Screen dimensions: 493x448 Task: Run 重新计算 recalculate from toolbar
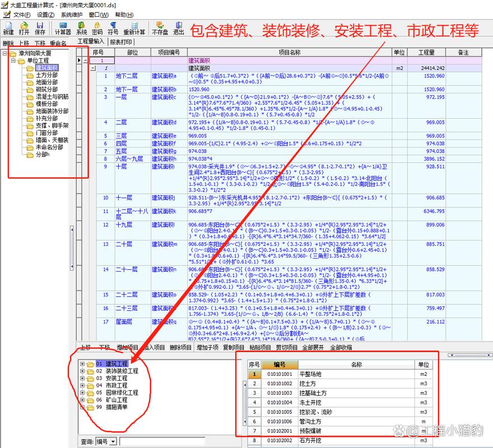tap(134, 28)
